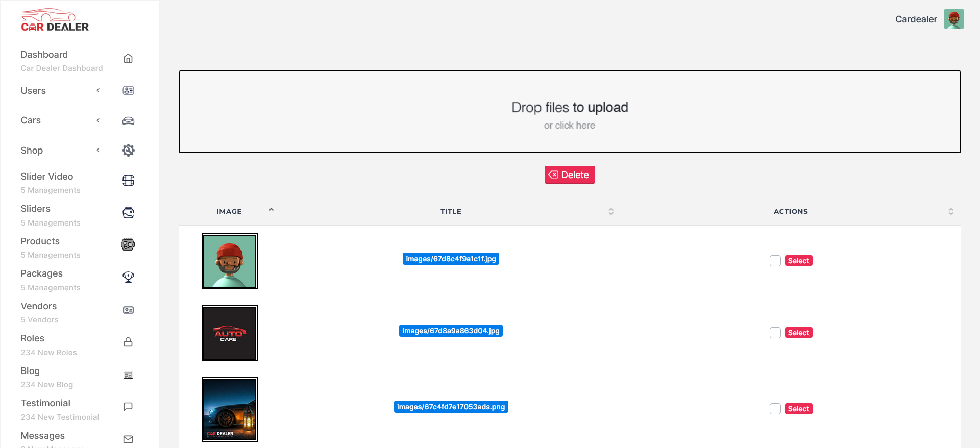Click the Slider Video film icon
The image size is (980, 448).
click(128, 181)
